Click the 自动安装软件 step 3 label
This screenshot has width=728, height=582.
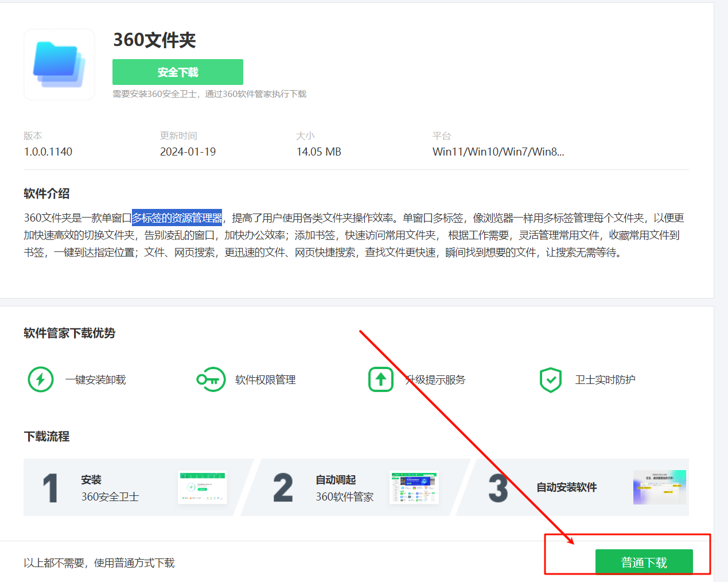(567, 487)
